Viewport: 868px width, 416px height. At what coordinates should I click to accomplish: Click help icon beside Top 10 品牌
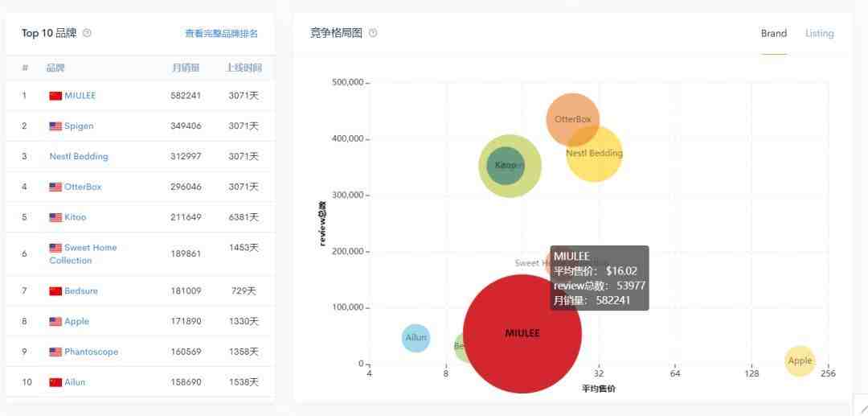(87, 33)
